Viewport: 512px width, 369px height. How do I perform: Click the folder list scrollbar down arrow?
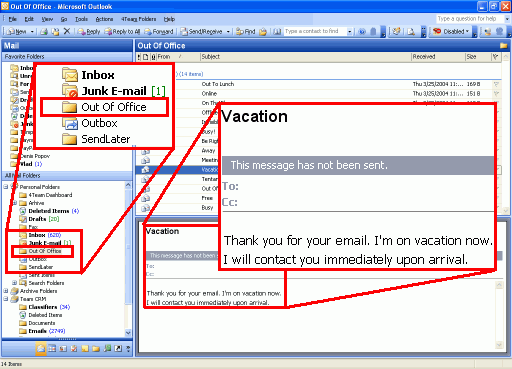point(128,333)
